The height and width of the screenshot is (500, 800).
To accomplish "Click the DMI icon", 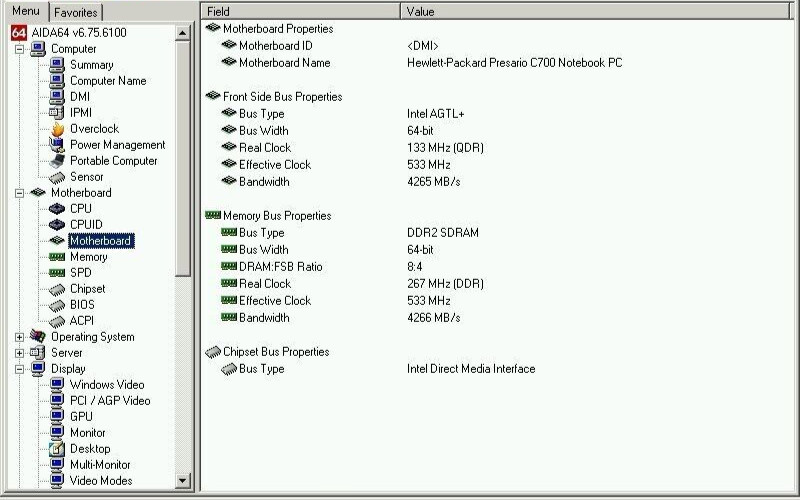I will pos(57,96).
